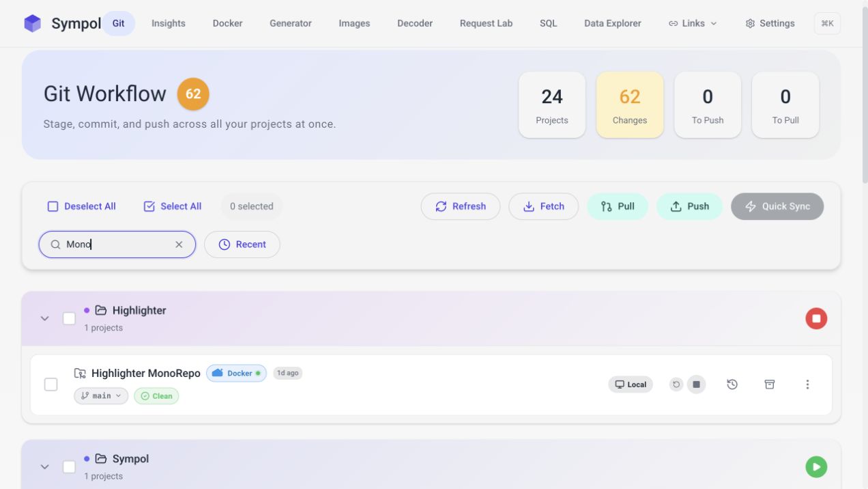
Task: Click the orange 62 badge beside Git Workflow
Action: [193, 94]
